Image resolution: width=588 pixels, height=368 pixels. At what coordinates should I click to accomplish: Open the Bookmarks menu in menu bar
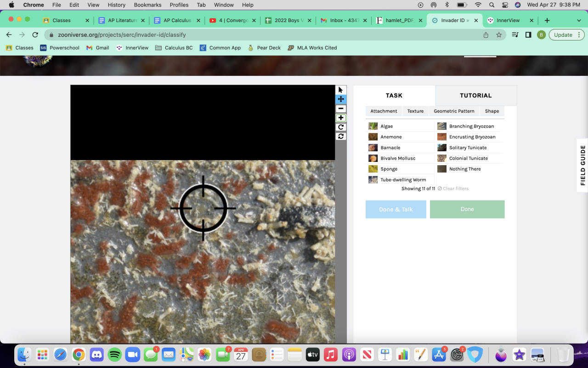pyautogui.click(x=147, y=5)
